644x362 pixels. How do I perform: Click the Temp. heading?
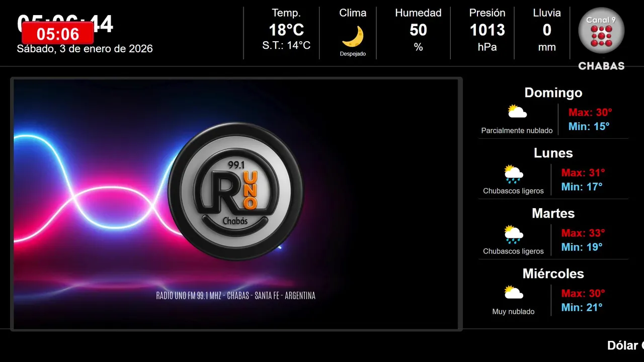point(286,13)
